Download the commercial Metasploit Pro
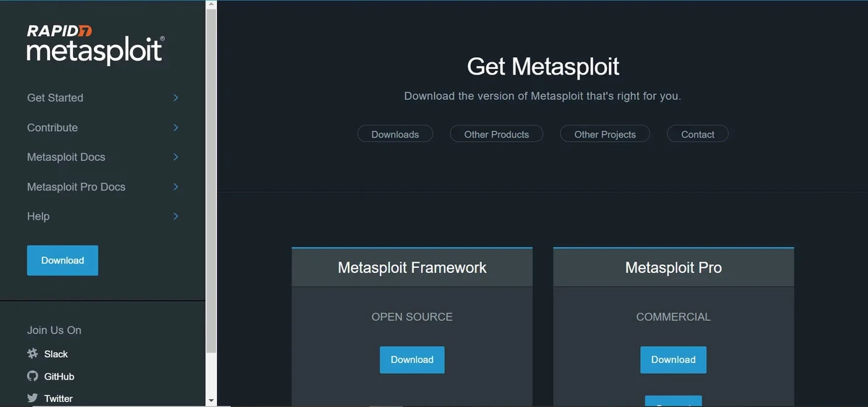 (x=673, y=360)
